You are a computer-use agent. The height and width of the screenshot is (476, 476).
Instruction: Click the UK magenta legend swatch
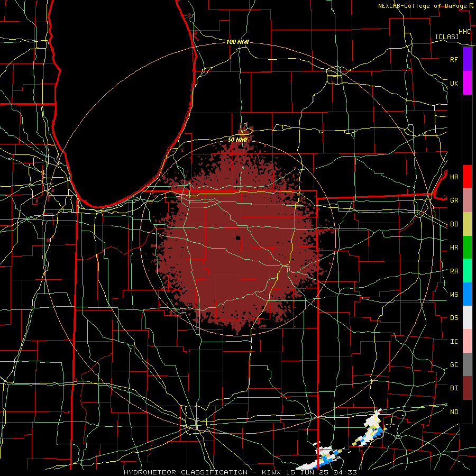click(x=467, y=83)
